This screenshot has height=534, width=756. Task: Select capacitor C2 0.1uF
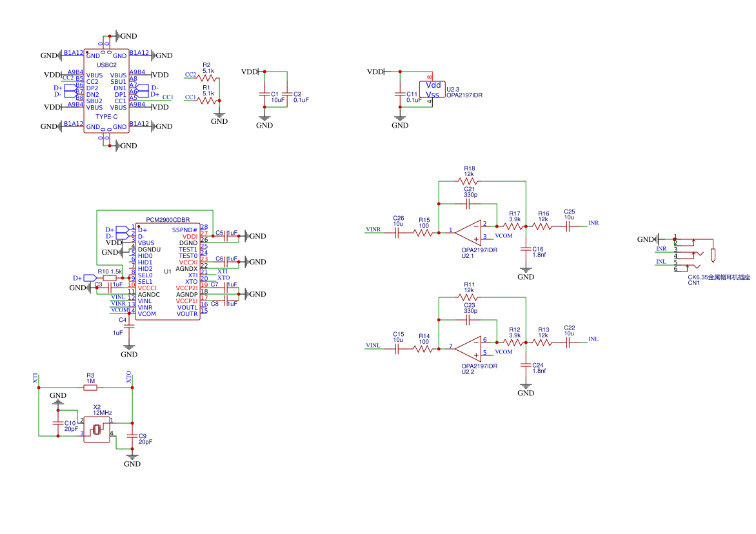click(x=287, y=94)
